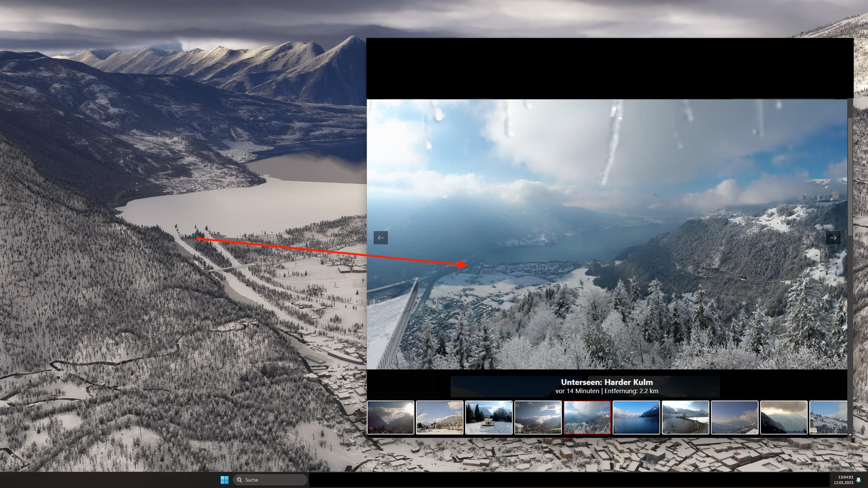Viewport: 868px width, 488px height.
Task: Go to next webcam image arrow
Action: (x=833, y=238)
